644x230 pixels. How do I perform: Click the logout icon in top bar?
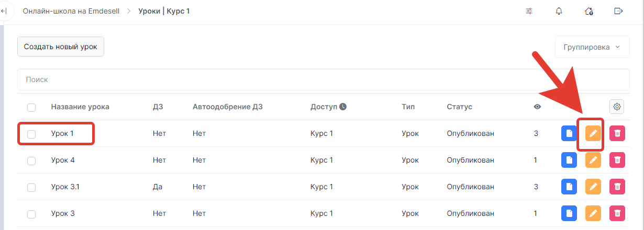618,11
